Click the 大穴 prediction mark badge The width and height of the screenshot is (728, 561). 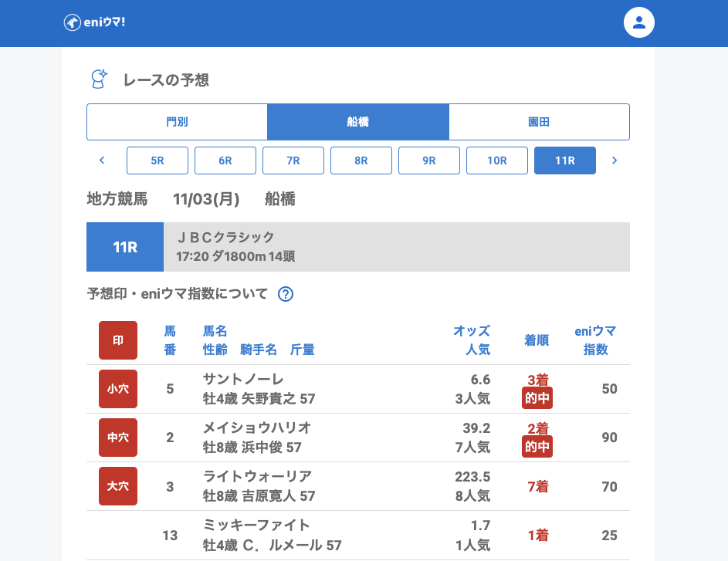point(118,486)
